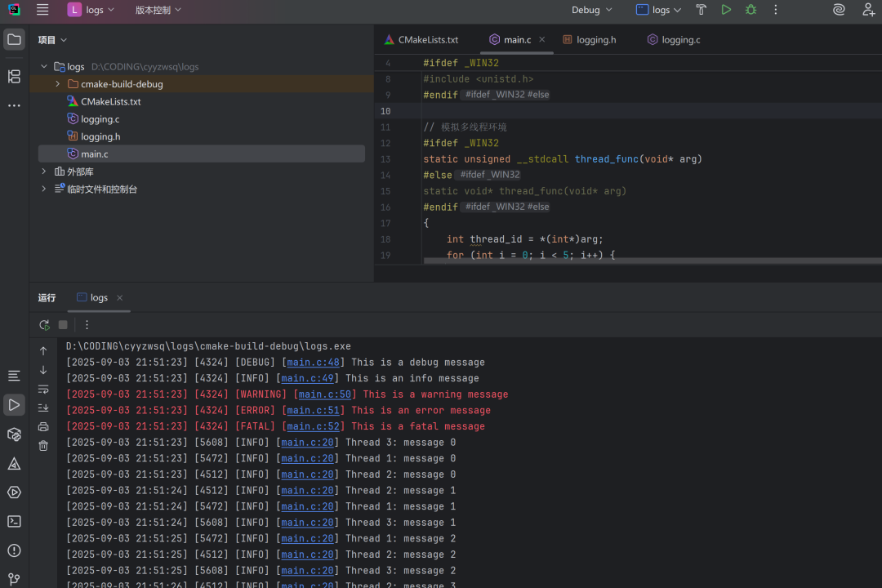Open the main hamburger menu

coord(42,10)
